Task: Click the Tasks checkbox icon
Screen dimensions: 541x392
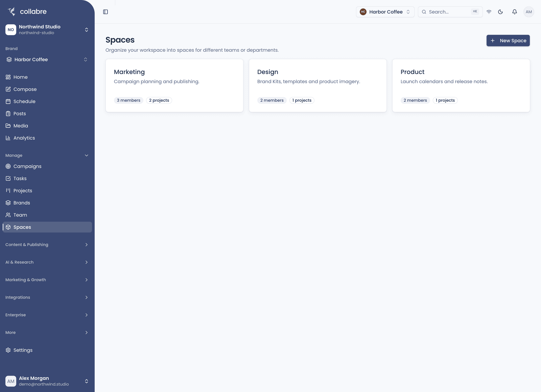Action: [8, 178]
